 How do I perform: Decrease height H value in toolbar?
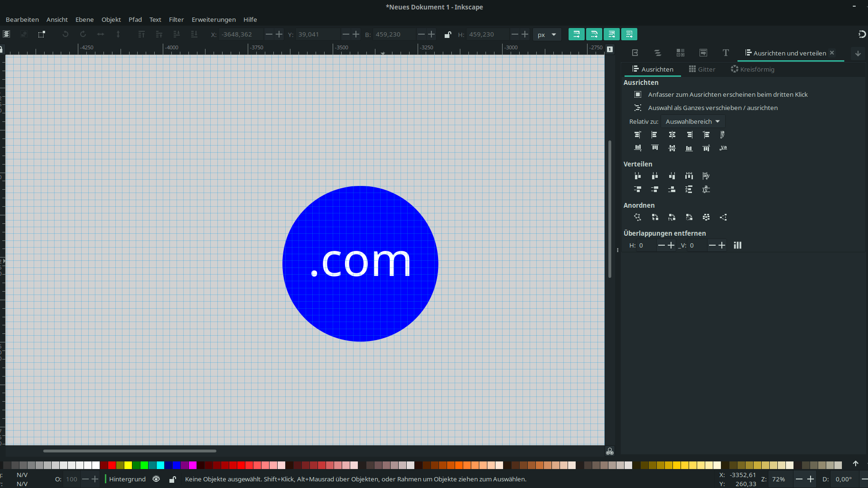tap(514, 34)
